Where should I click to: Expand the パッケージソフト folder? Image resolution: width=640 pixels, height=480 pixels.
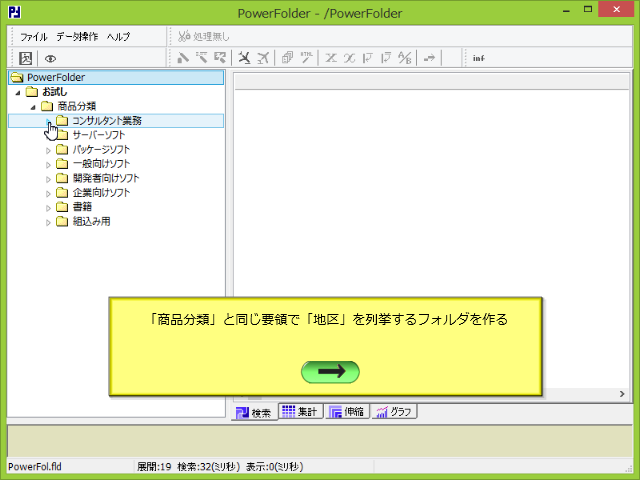pos(48,151)
